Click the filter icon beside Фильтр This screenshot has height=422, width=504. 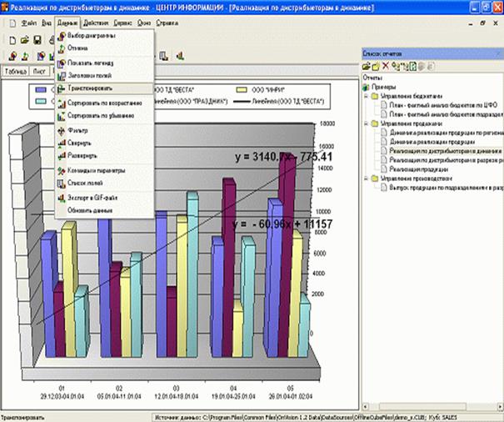coord(62,131)
